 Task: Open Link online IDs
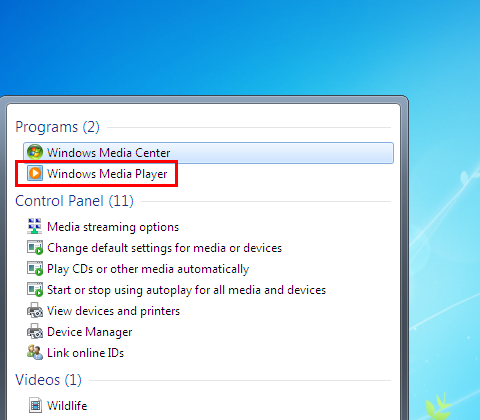(85, 353)
